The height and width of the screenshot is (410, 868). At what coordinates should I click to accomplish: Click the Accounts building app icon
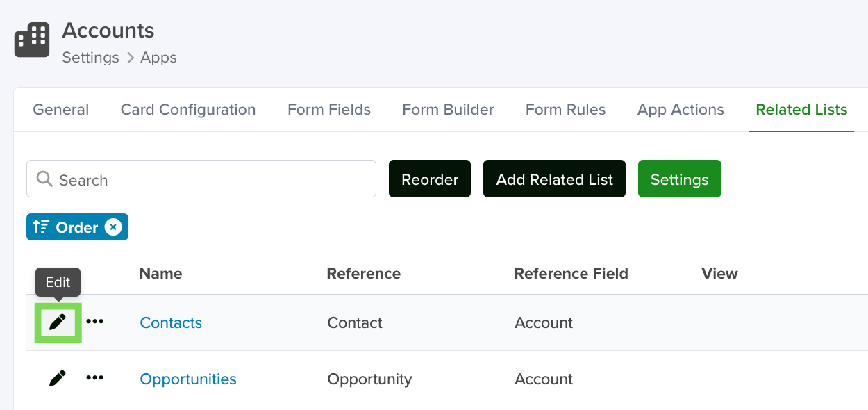(x=32, y=40)
